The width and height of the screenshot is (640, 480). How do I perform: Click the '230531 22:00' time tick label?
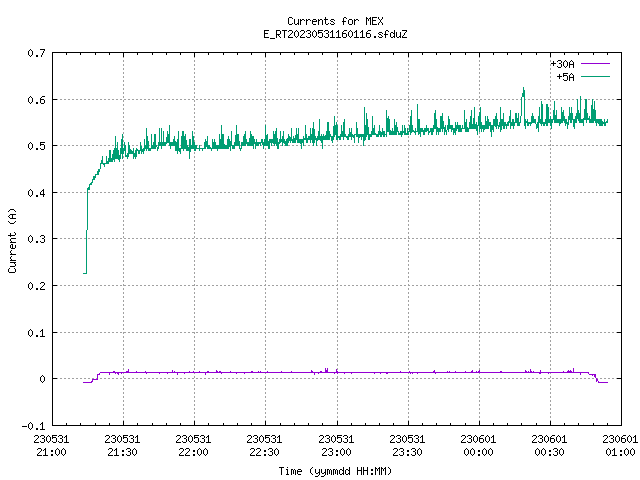click(x=193, y=445)
